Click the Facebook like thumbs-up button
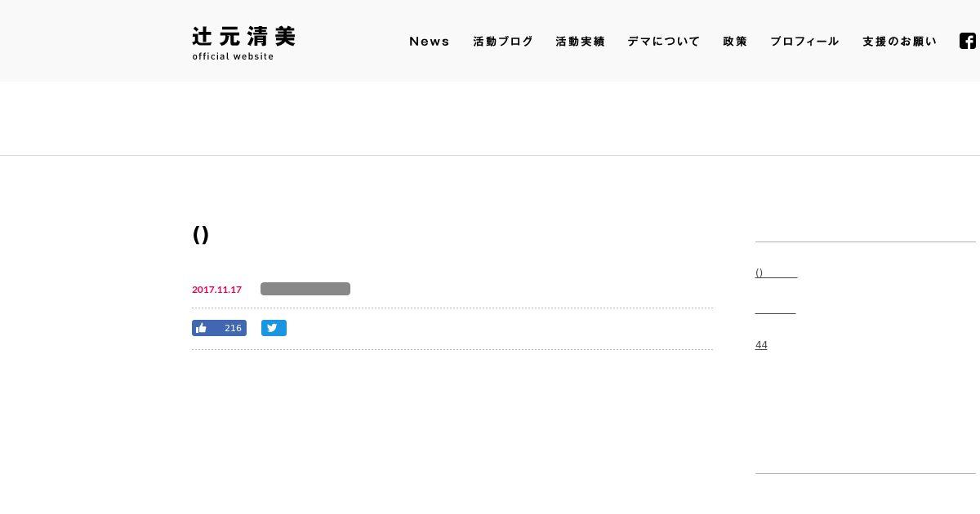 202,328
